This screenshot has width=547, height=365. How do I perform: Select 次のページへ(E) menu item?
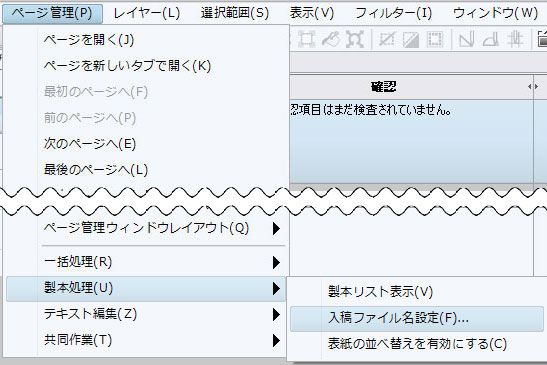click(x=146, y=144)
